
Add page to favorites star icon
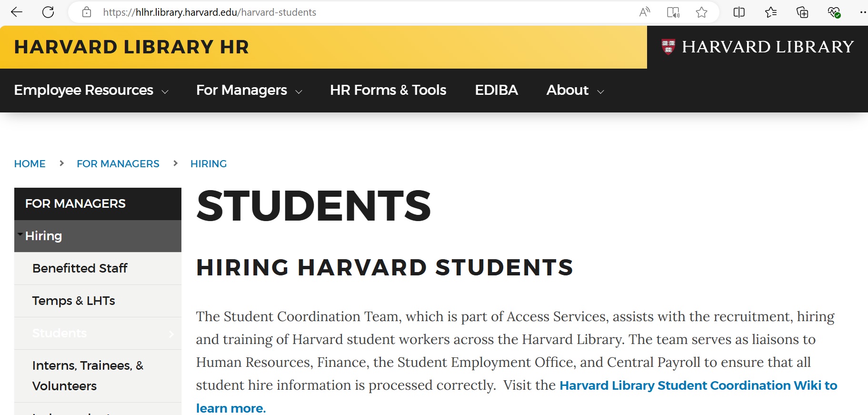point(701,12)
